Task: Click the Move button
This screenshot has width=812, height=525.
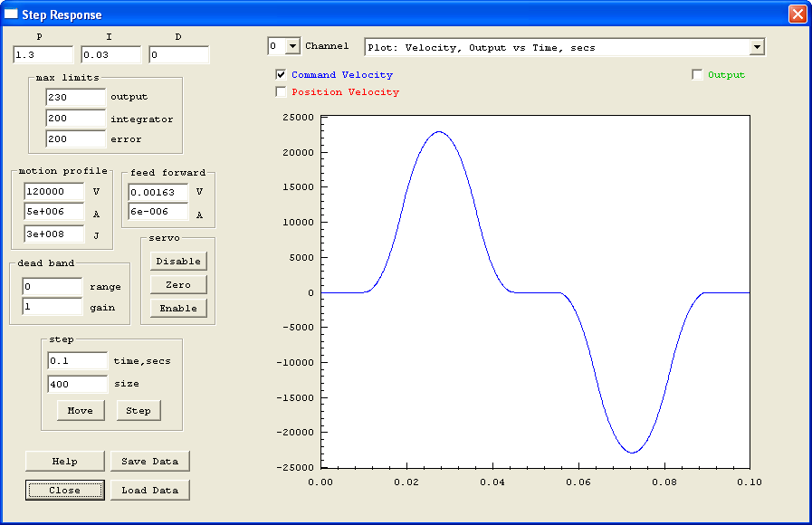Action: click(x=80, y=410)
